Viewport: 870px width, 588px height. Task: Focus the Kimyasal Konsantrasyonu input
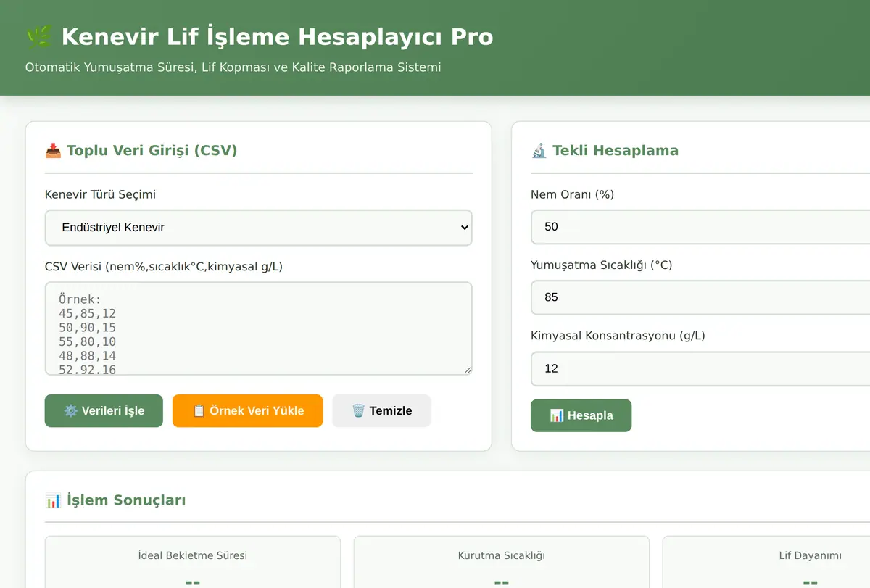click(700, 368)
